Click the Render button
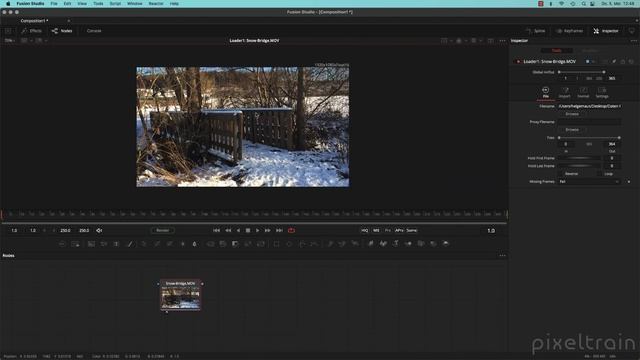The image size is (640, 360). 162,231
